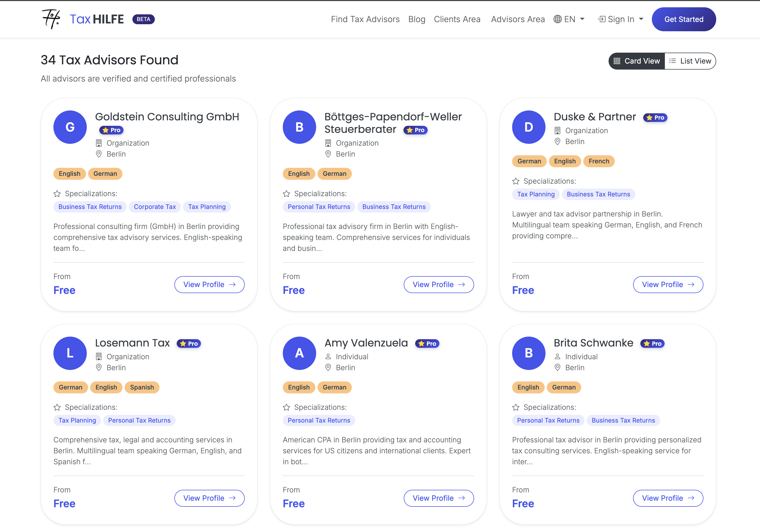Go to the Blog menu item
Image resolution: width=760 pixels, height=532 pixels.
pos(416,19)
